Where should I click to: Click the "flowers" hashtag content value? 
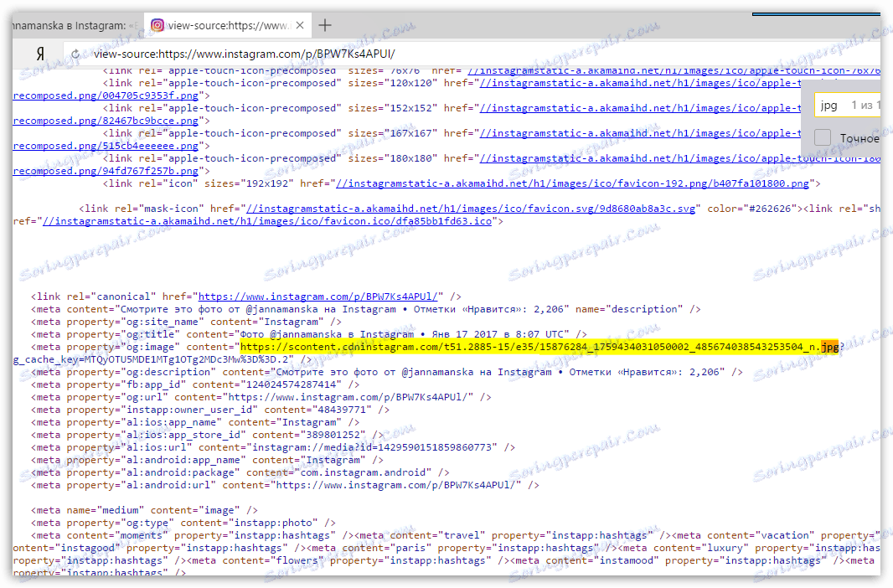pyautogui.click(x=297, y=560)
